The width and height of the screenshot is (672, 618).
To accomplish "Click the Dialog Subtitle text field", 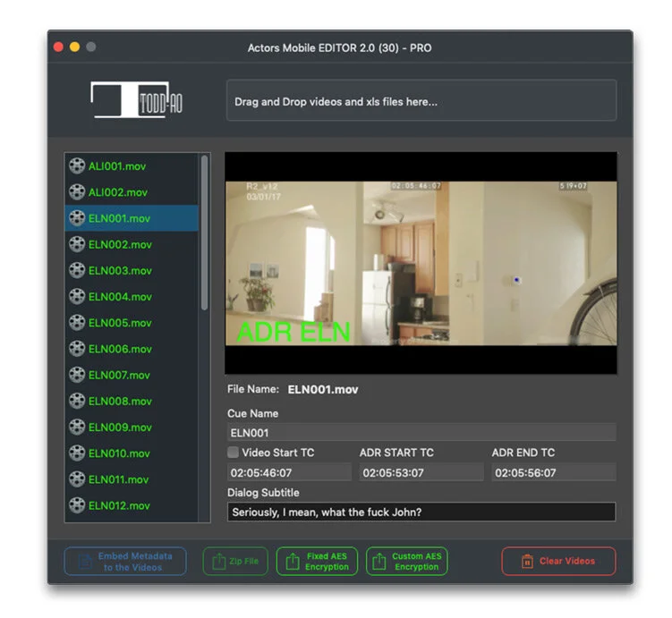I will [x=421, y=512].
